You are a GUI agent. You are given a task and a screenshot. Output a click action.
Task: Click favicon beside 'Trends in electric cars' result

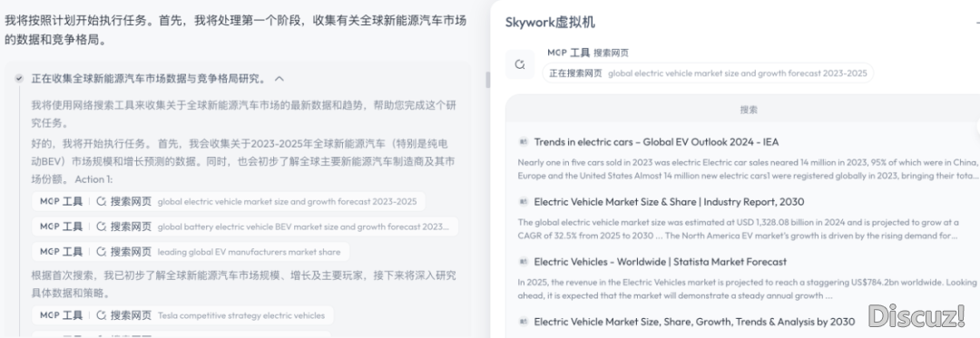[x=524, y=142]
